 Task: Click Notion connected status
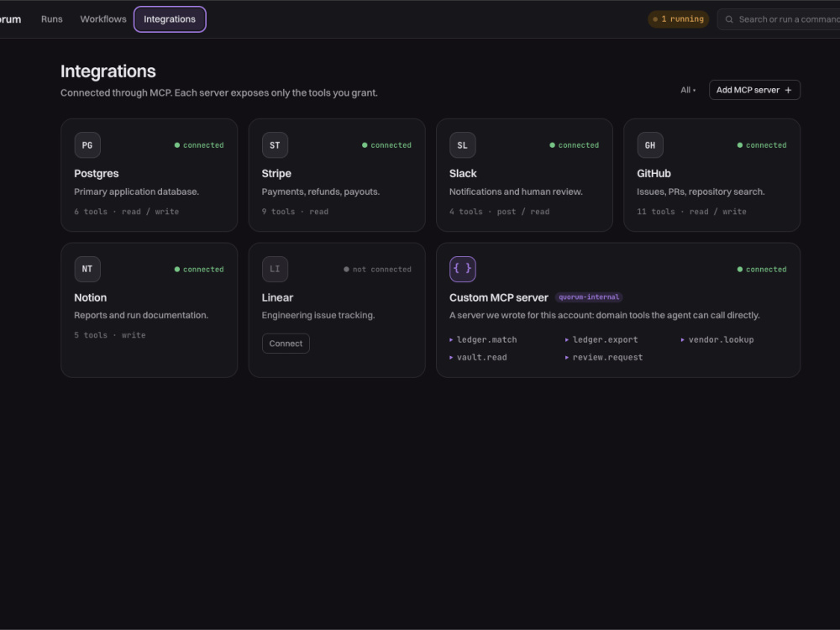(199, 270)
